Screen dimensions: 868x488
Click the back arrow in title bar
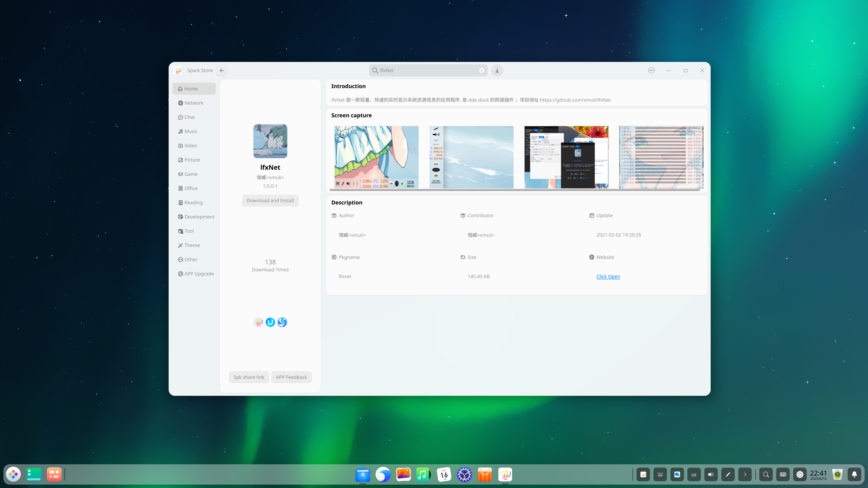pyautogui.click(x=222, y=70)
